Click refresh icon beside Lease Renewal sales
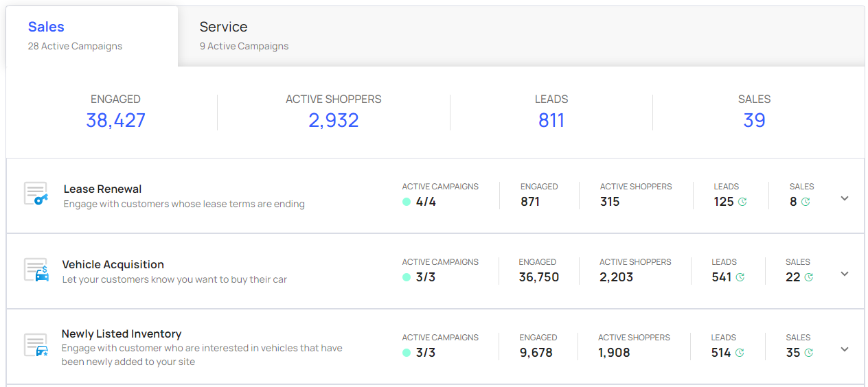Viewport: 868px width, 387px height. point(806,202)
